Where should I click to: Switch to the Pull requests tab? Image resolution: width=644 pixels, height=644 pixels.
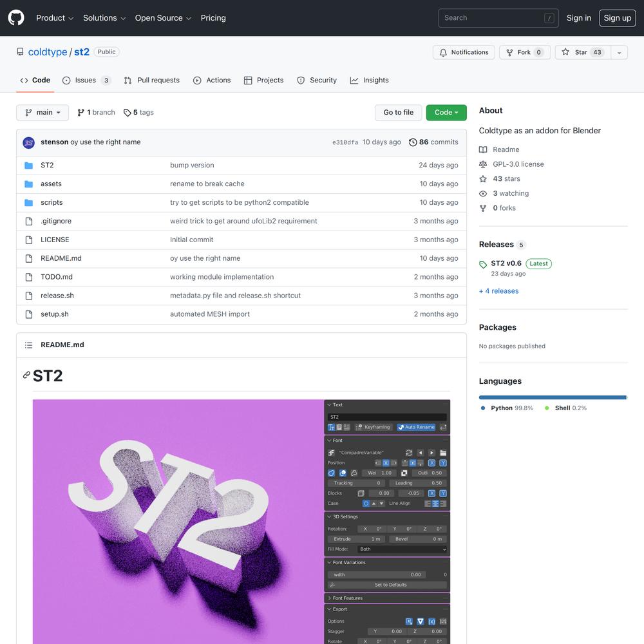pyautogui.click(x=151, y=80)
